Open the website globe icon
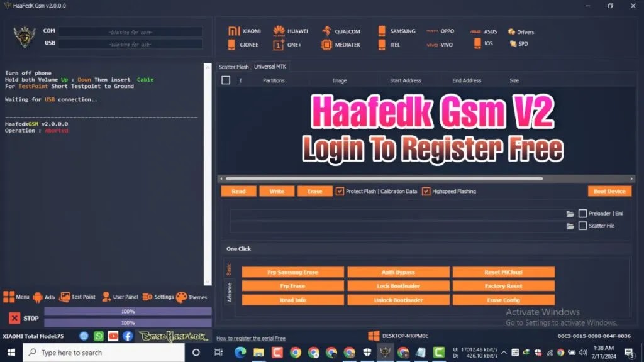644x362 pixels. 84,336
